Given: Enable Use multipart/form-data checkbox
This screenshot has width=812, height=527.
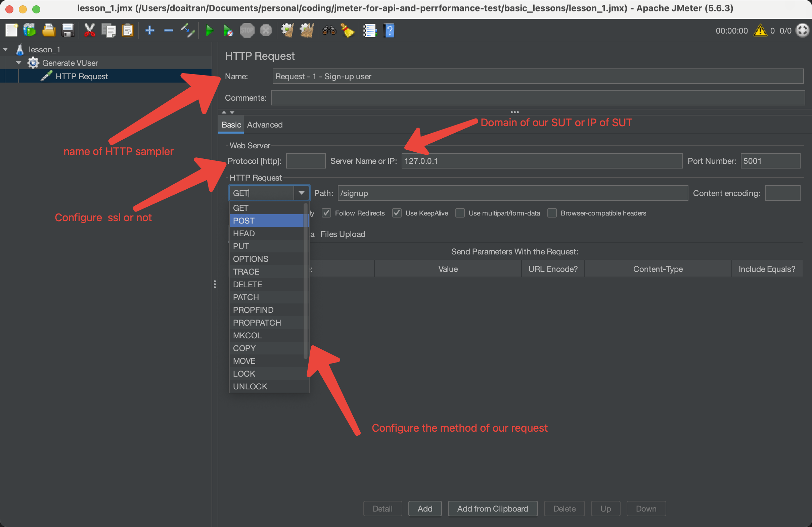Looking at the screenshot, I should click(460, 213).
